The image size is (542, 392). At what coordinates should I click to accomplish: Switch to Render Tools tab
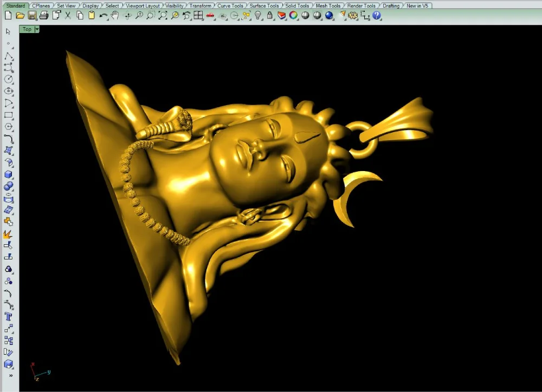(361, 5)
